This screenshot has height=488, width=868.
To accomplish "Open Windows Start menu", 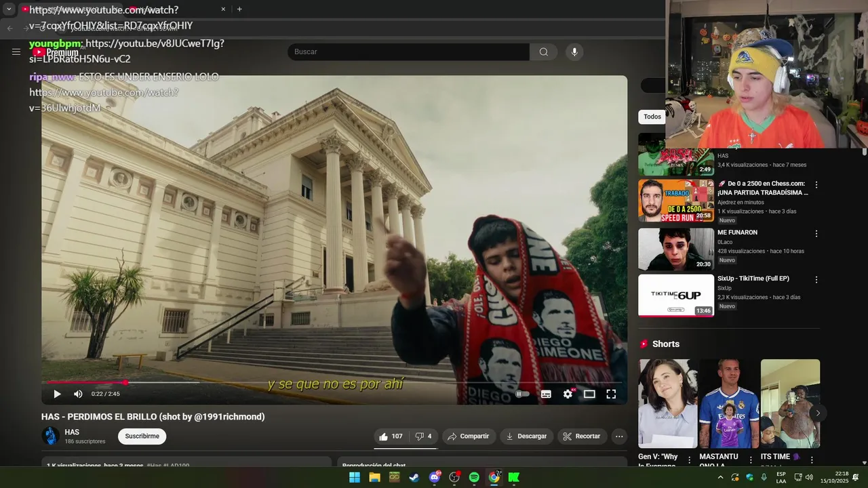I will [355, 477].
